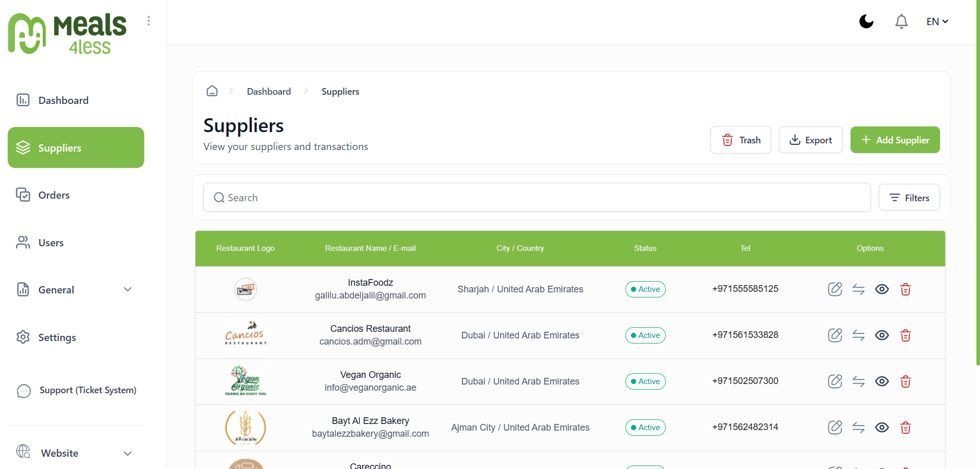The width and height of the screenshot is (980, 469).
Task: Open the EN language dropdown
Action: coord(938,22)
